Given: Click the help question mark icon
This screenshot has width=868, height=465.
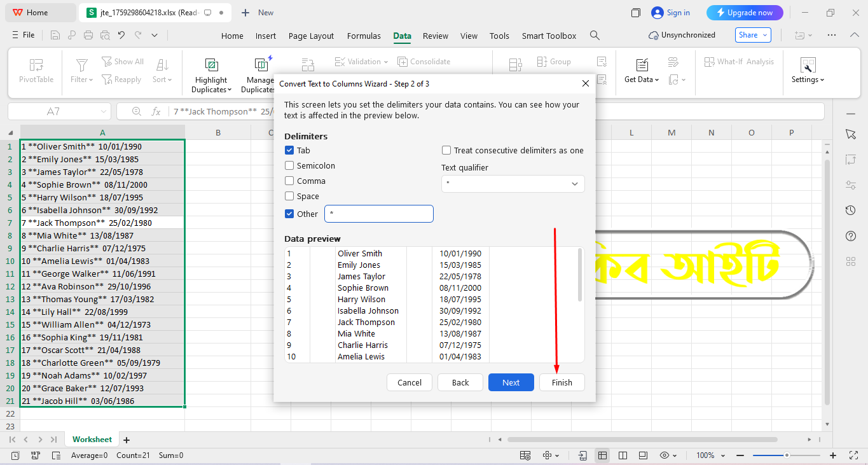Looking at the screenshot, I should click(x=851, y=236).
